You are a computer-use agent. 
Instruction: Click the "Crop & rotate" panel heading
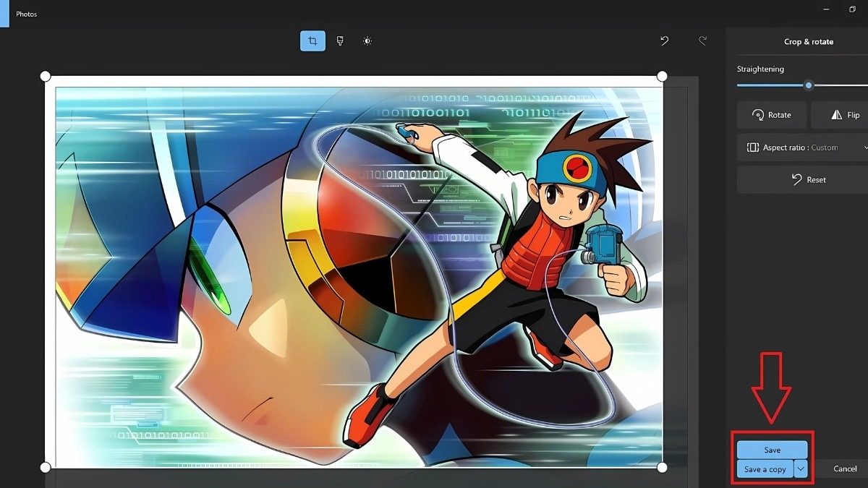(x=809, y=42)
